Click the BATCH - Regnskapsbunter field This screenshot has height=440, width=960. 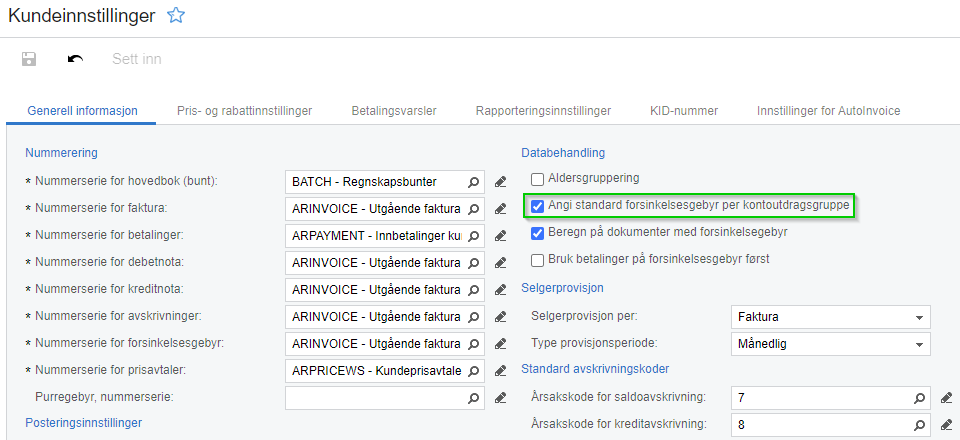[385, 182]
